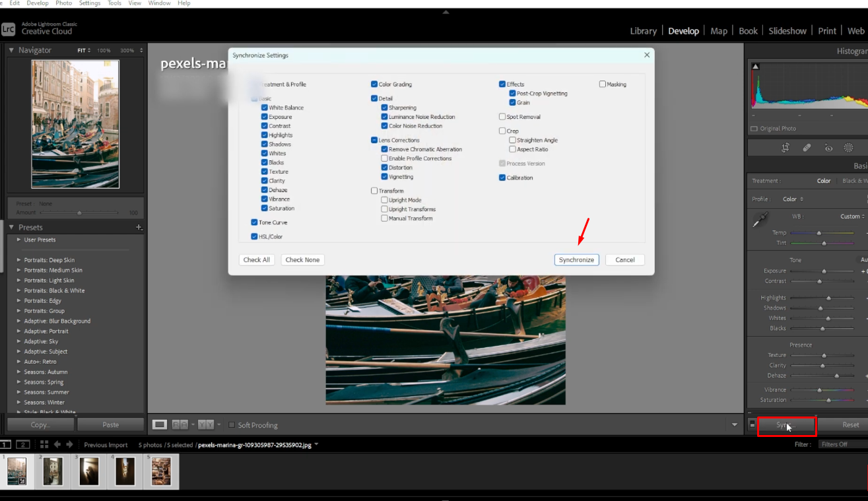Select the Reference view R|A icon
The width and height of the screenshot is (868, 501).
click(x=180, y=424)
